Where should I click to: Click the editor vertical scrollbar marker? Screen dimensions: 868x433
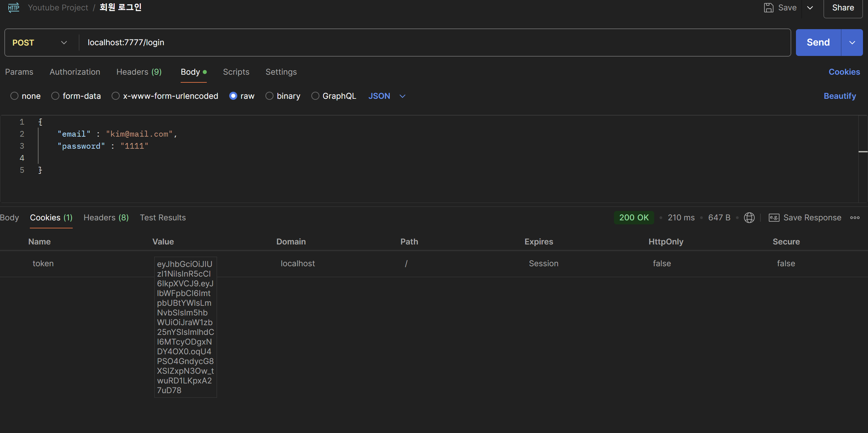(x=863, y=152)
